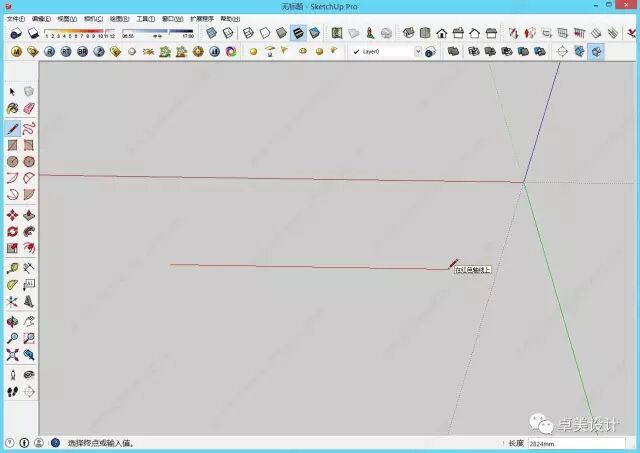The height and width of the screenshot is (453, 640).
Task: Open the 文件(F) File menu
Action: pos(16,19)
